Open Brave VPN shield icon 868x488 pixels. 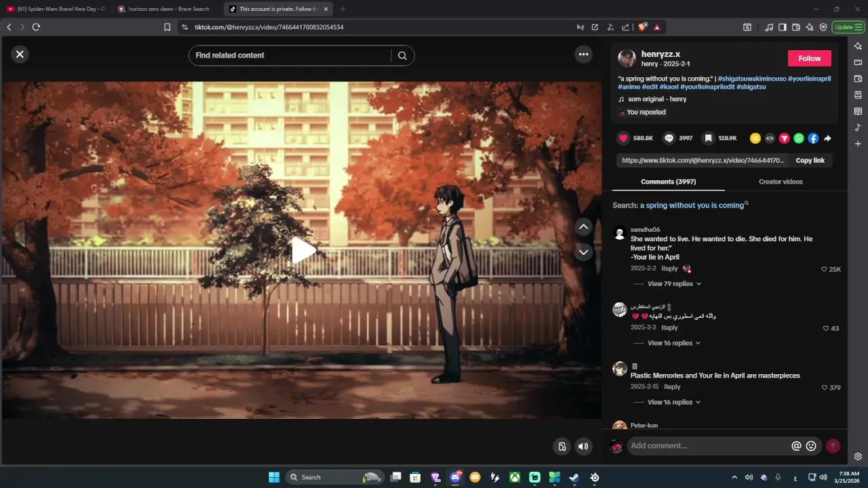click(x=823, y=27)
